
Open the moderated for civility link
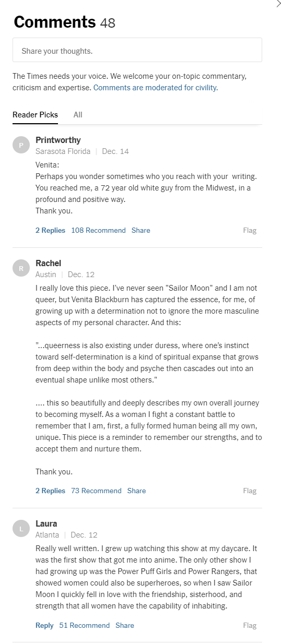(x=156, y=88)
